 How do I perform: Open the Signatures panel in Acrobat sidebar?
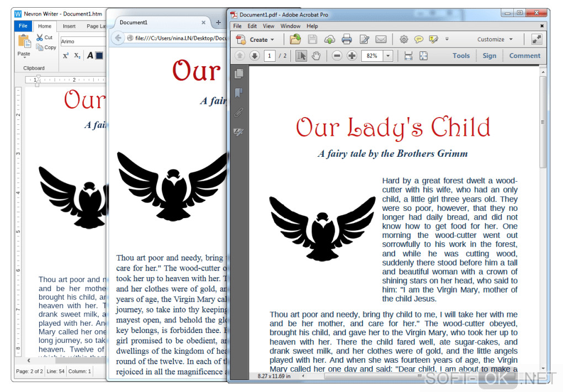pos(239,132)
